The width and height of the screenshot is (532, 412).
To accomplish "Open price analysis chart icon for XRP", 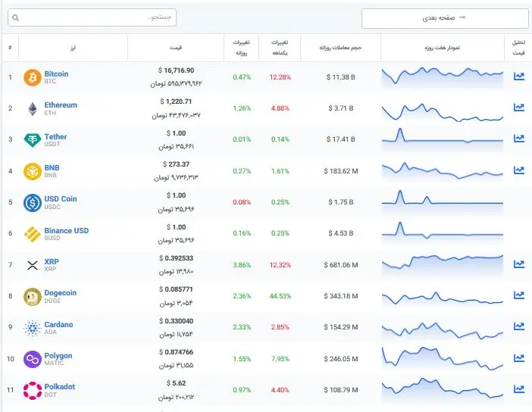I will 519,264.
